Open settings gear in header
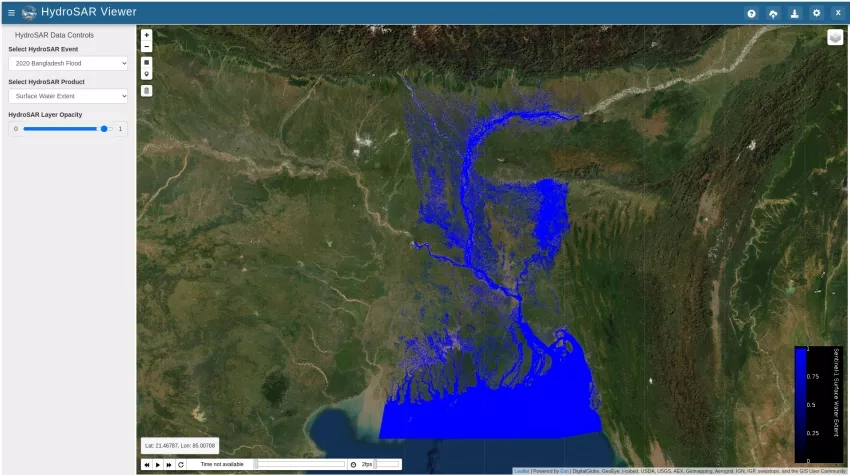The height and width of the screenshot is (475, 850). point(816,13)
